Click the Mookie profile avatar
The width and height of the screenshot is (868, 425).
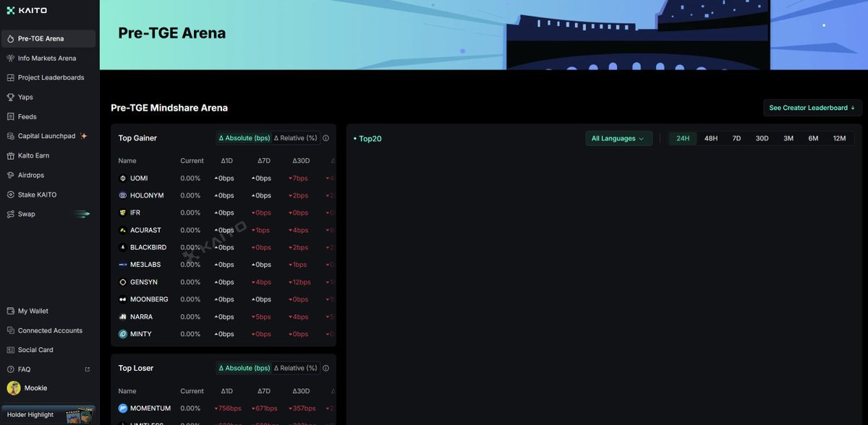14,388
